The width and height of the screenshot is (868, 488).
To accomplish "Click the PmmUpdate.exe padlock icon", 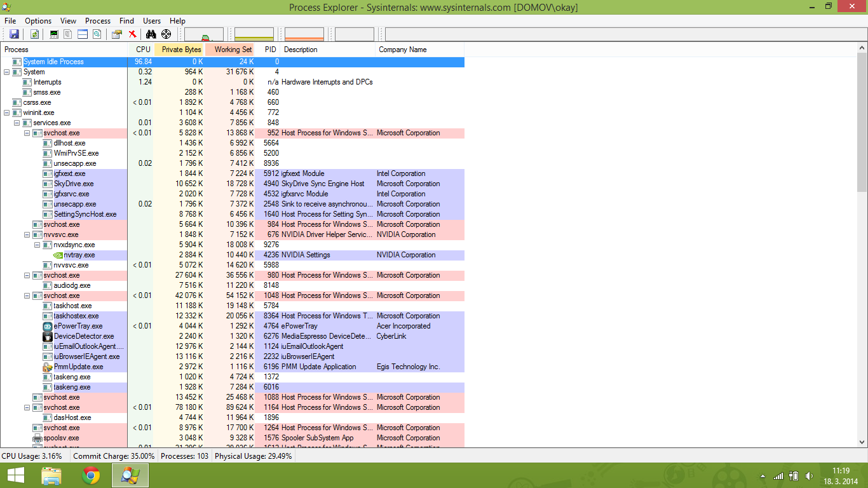I will [x=48, y=367].
